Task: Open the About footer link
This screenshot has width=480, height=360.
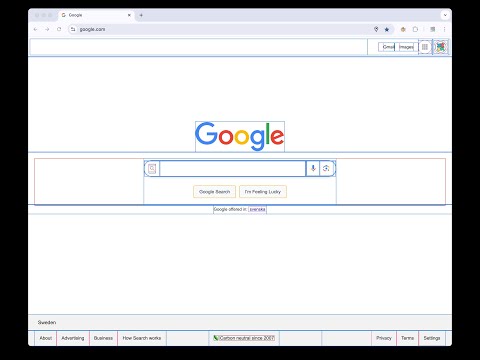Action: (x=46, y=338)
